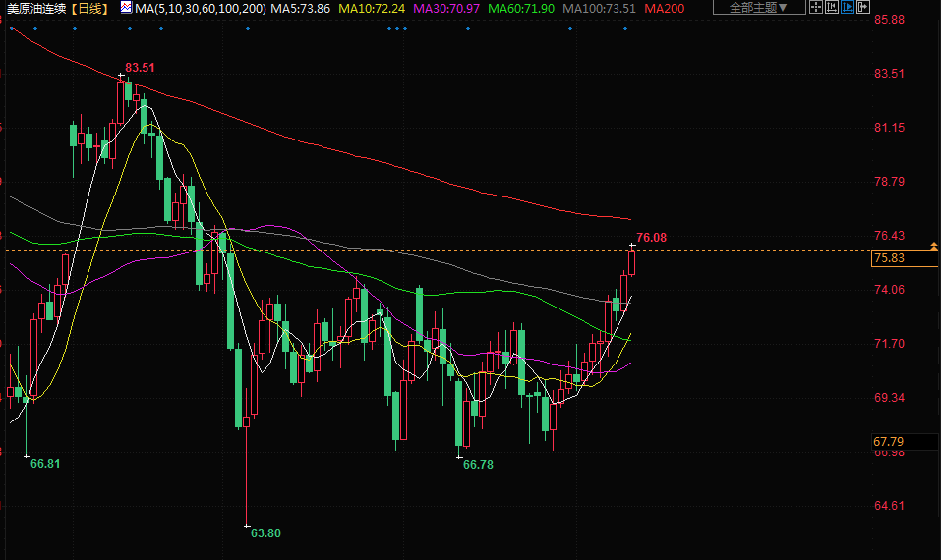941x560 pixels.
Task: Click the 69.34 axis value
Action: point(889,397)
